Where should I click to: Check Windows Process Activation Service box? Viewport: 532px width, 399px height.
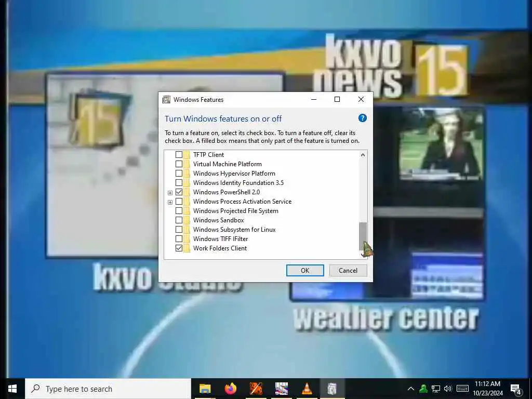[x=179, y=202]
